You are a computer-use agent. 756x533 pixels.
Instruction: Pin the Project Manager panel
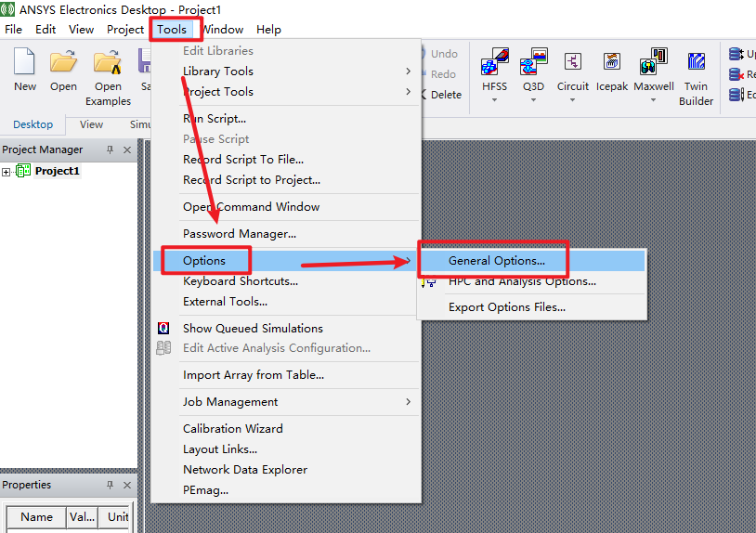(110, 149)
